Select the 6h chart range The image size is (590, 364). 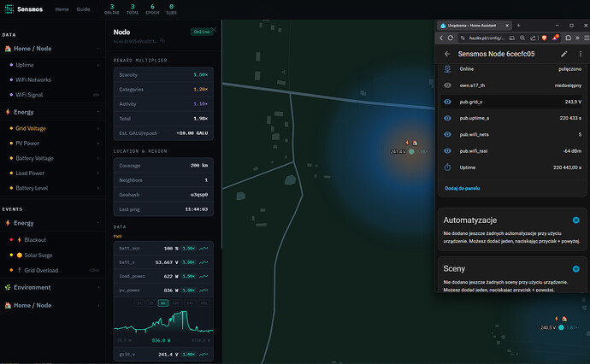163,303
